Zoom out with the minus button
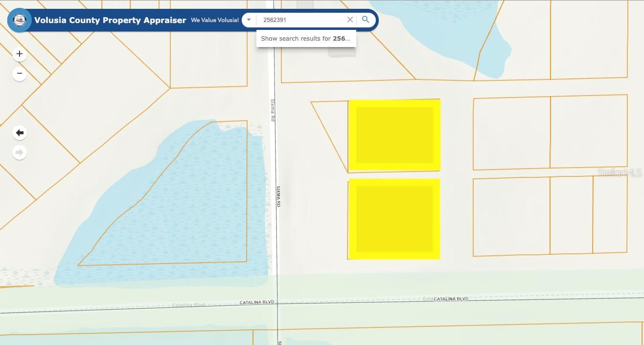This screenshot has height=345, width=644. point(20,74)
